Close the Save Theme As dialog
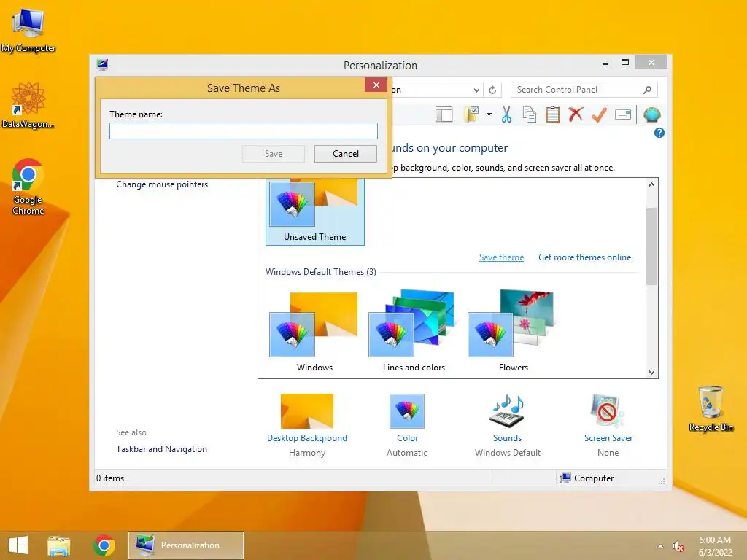This screenshot has height=560, width=747. pyautogui.click(x=376, y=85)
